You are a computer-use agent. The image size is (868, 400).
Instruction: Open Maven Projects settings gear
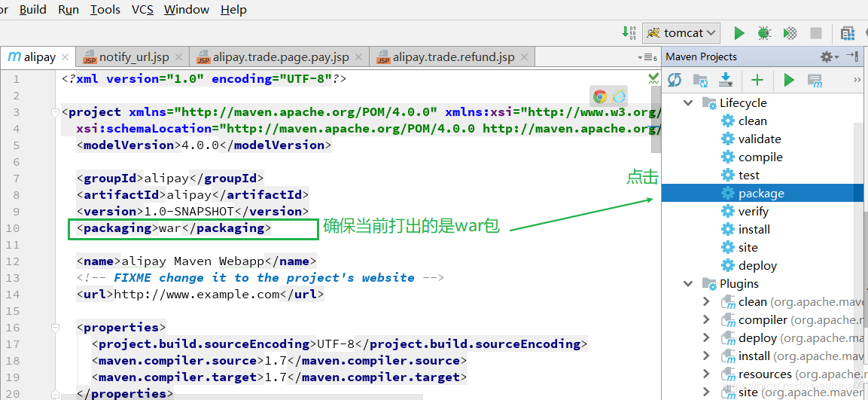[x=830, y=56]
